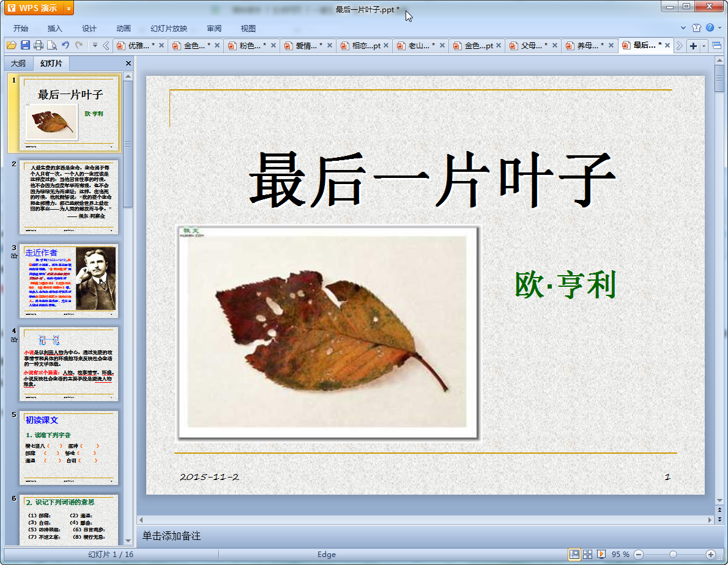728x565 pixels.
Task: Go to next slide with double down arrow
Action: coord(719,520)
